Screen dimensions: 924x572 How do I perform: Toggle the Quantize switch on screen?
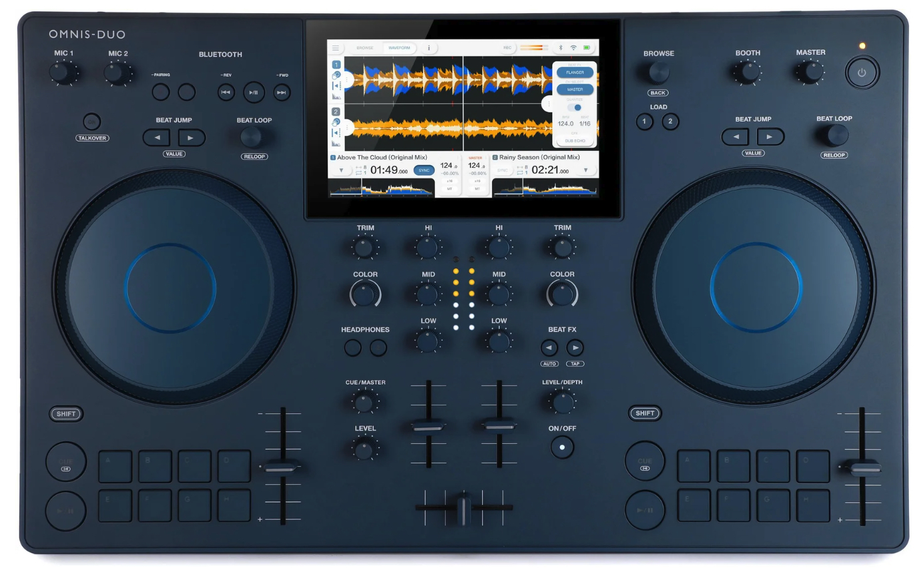tap(575, 107)
